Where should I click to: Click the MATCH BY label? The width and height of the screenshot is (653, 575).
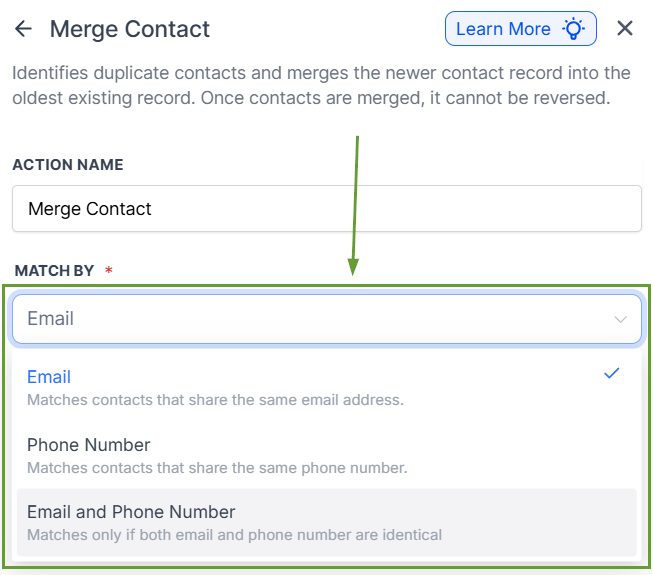[54, 271]
